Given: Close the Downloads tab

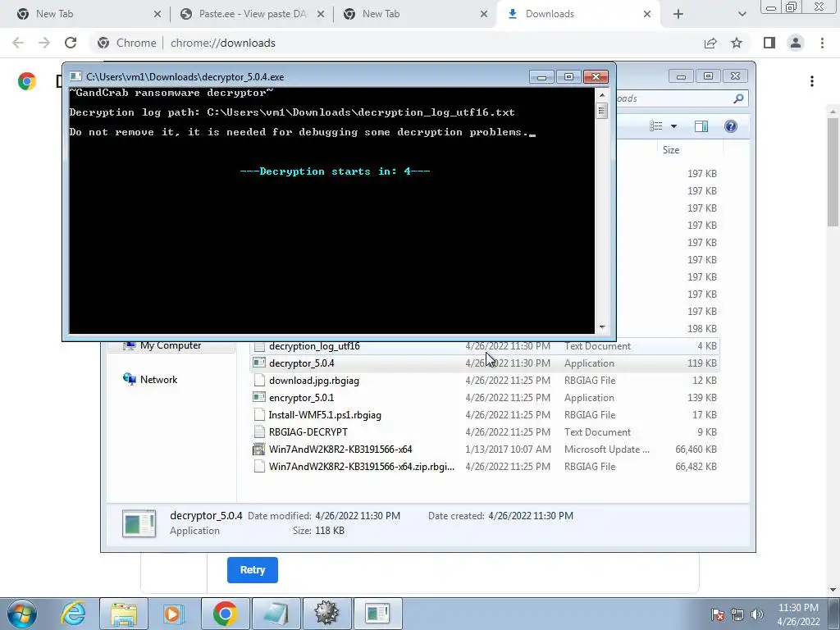Looking at the screenshot, I should [x=647, y=14].
